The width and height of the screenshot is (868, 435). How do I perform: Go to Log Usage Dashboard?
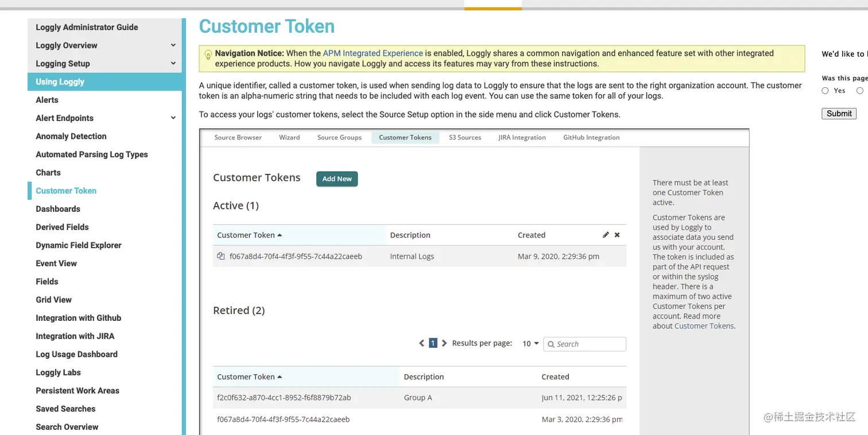(x=77, y=354)
